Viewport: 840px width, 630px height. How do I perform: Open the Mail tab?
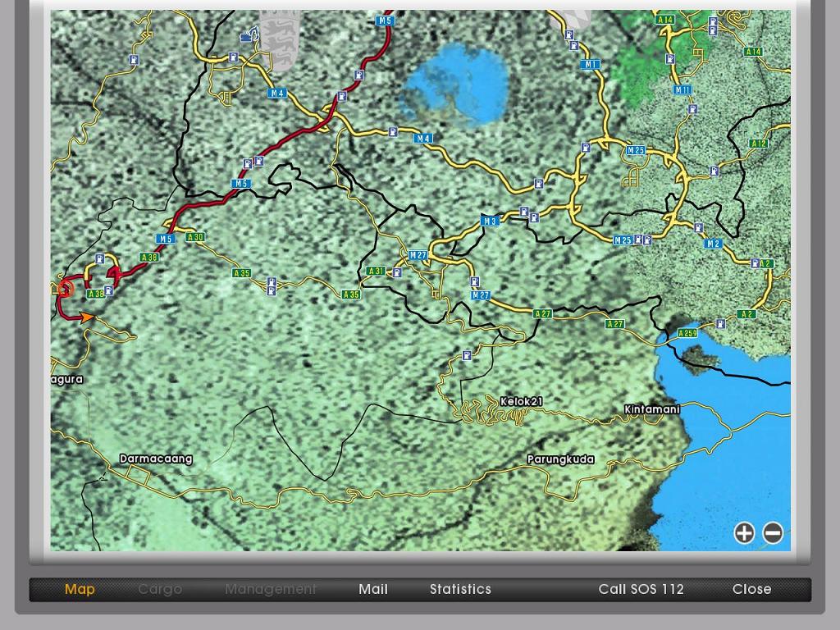tap(373, 589)
